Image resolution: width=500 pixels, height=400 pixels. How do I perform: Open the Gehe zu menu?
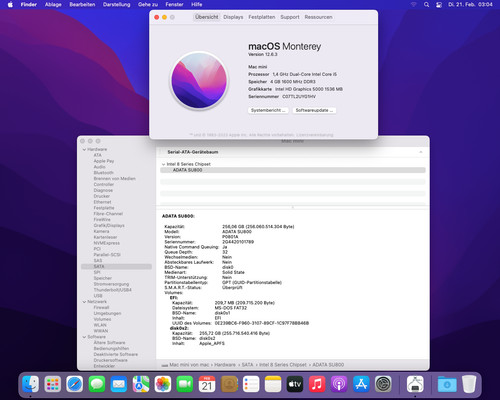pos(148,4)
